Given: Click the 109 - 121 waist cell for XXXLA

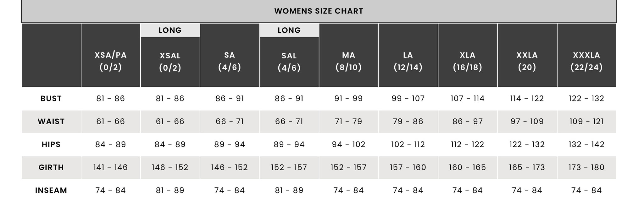Looking at the screenshot, I should pos(587,122).
